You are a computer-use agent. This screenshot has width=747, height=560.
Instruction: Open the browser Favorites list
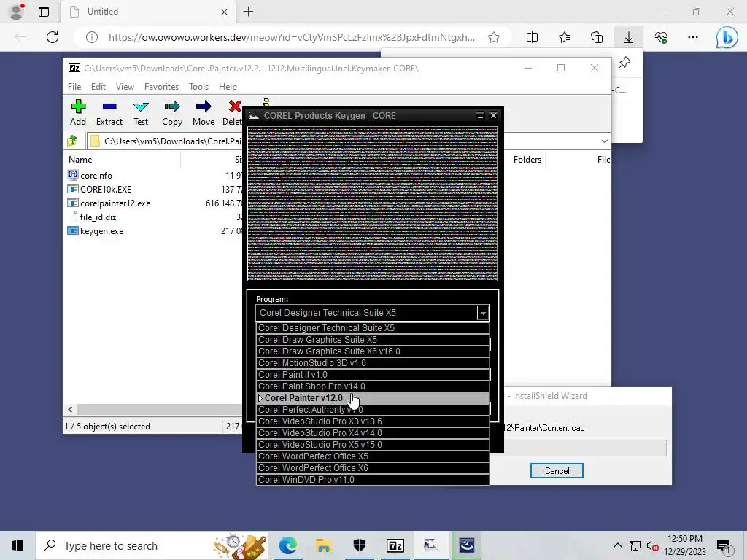pyautogui.click(x=565, y=37)
